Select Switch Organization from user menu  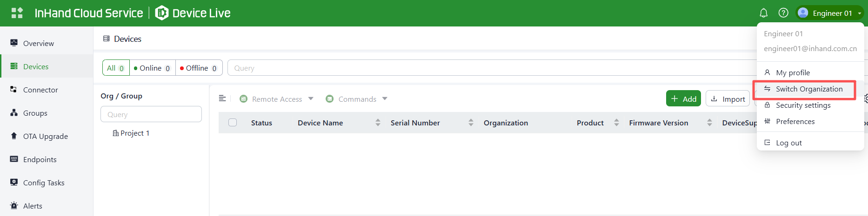tap(809, 89)
